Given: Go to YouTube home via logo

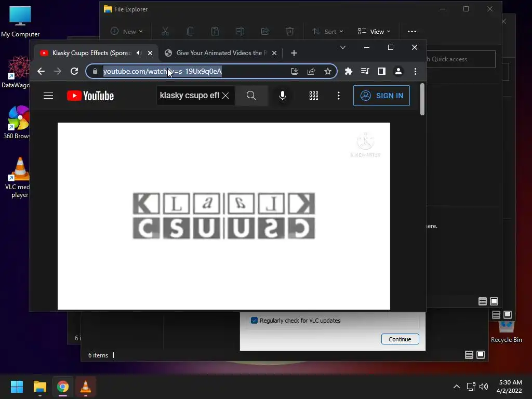Looking at the screenshot, I should point(90,96).
